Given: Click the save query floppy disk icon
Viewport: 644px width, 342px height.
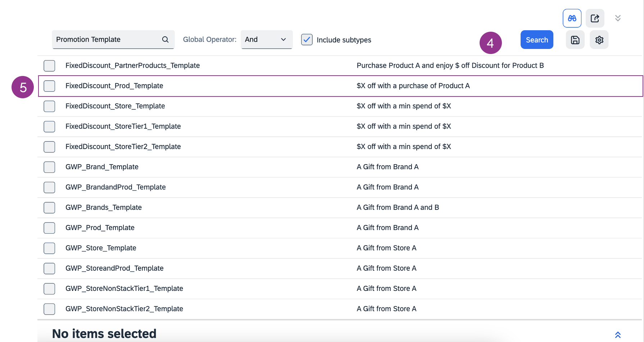Looking at the screenshot, I should [x=575, y=40].
